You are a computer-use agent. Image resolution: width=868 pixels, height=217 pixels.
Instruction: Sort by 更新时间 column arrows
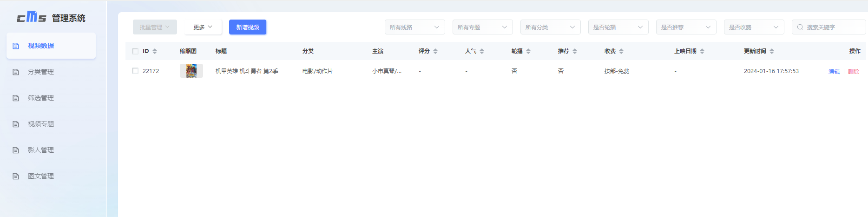772,51
